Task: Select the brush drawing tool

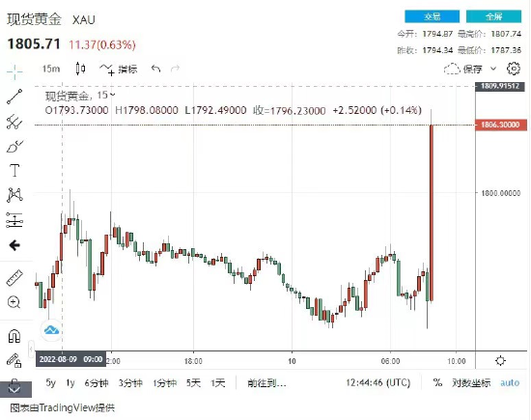Action: [14, 147]
